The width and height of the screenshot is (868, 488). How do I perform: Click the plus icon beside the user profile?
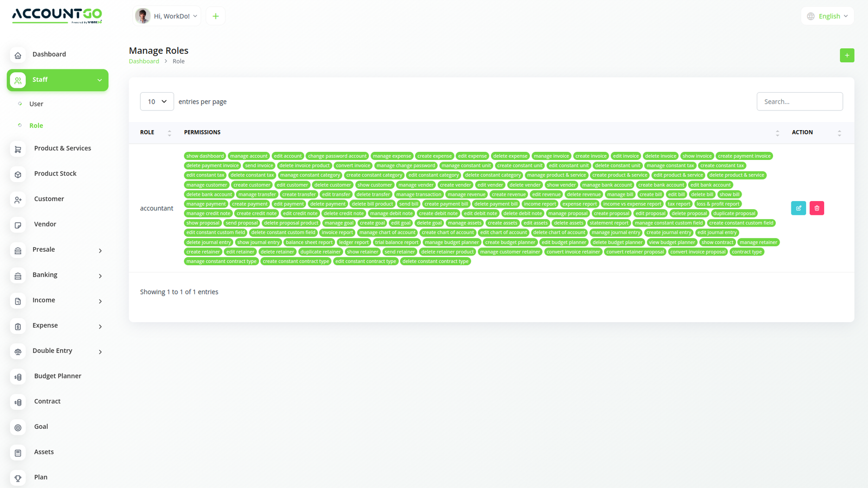pyautogui.click(x=215, y=16)
